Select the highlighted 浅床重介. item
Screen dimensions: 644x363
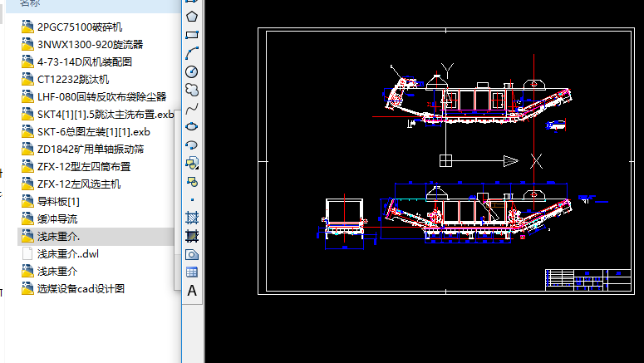96,237
